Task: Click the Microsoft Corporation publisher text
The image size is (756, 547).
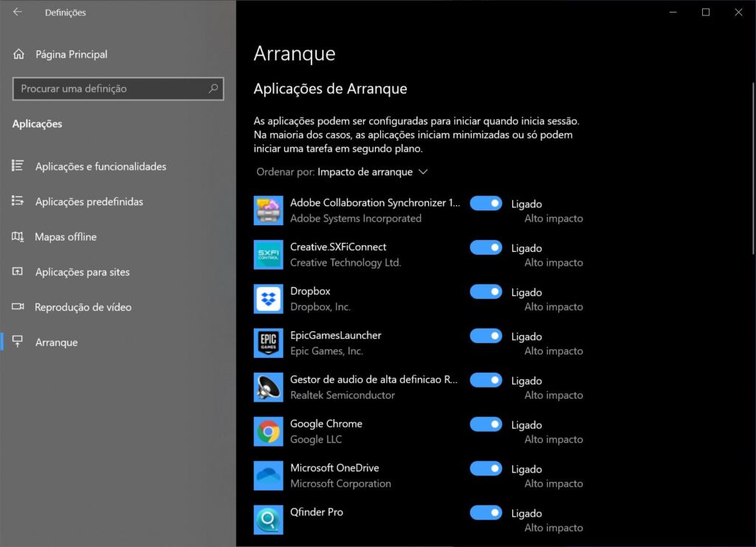Action: click(x=340, y=484)
